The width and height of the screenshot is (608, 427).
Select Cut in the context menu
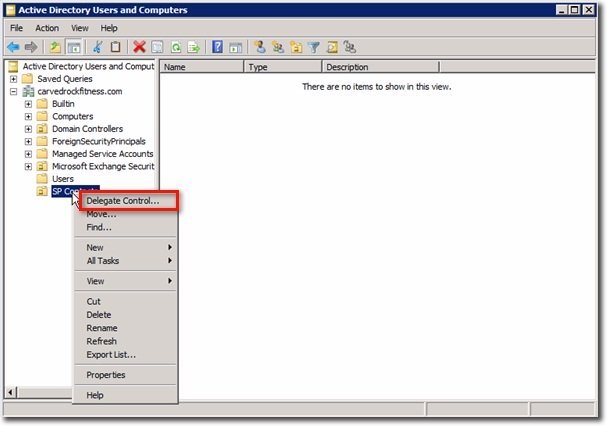click(126, 301)
